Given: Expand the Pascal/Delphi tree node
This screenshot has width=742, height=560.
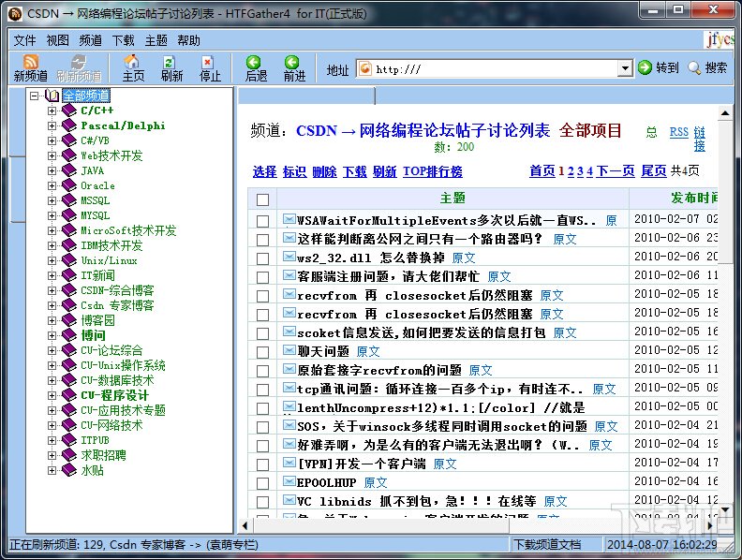Looking at the screenshot, I should point(52,125).
